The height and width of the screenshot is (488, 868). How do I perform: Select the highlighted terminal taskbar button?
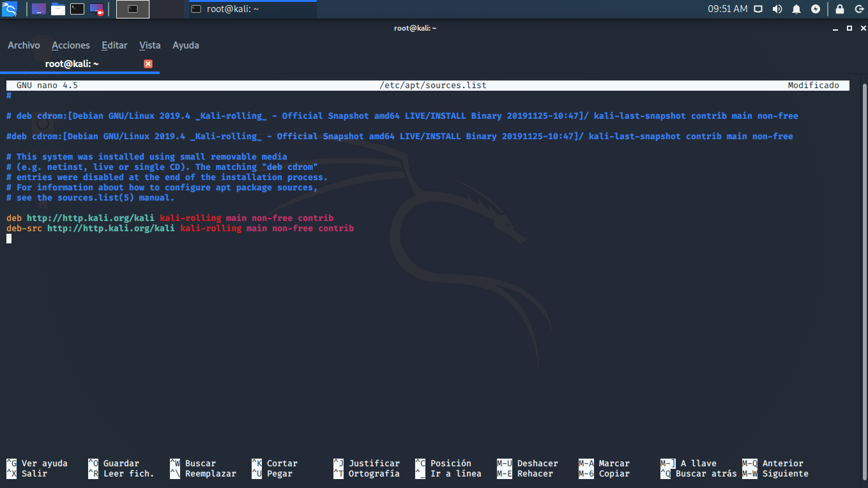[x=133, y=9]
